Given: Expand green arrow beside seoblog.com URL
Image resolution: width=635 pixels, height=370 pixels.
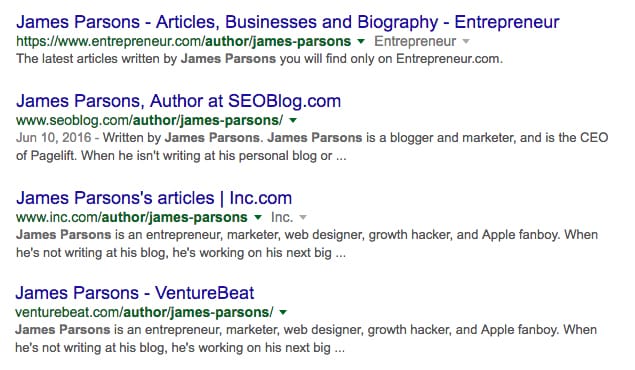Looking at the screenshot, I should tap(293, 120).
